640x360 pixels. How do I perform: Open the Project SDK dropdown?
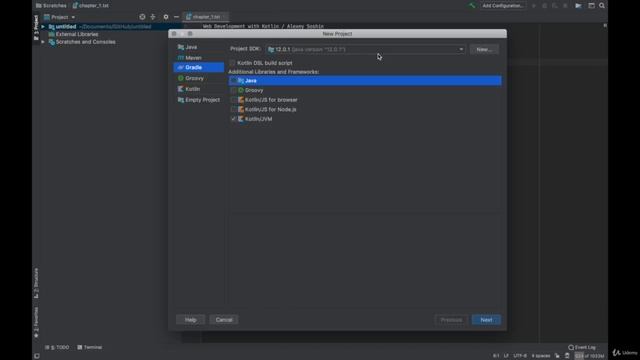pos(365,49)
